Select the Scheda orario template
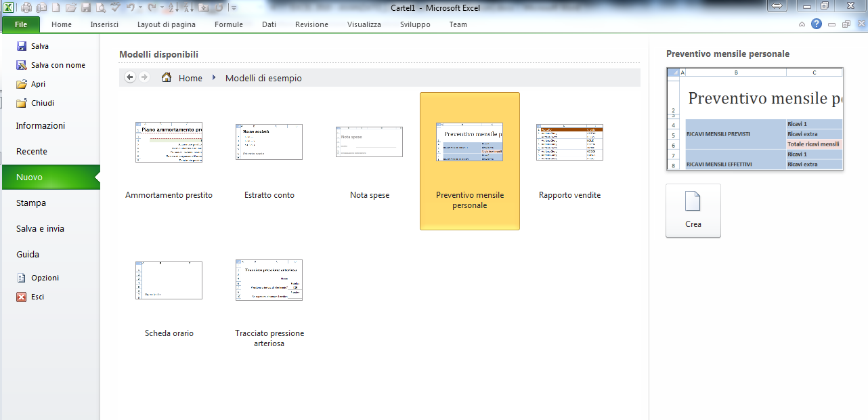Viewport: 868px width, 420px height. click(x=169, y=298)
